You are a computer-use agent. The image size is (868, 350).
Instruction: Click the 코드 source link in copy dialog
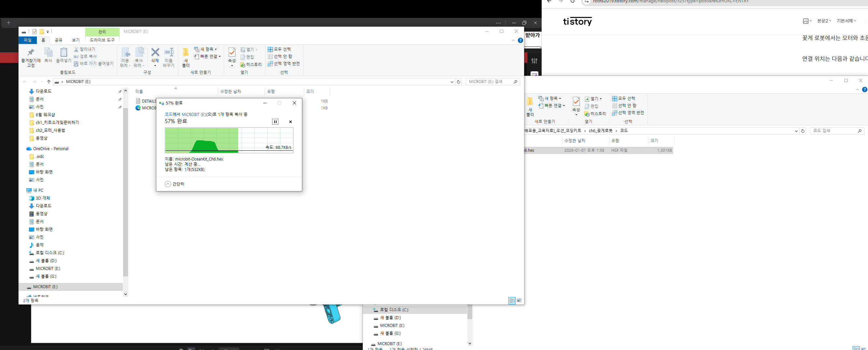pos(168,114)
